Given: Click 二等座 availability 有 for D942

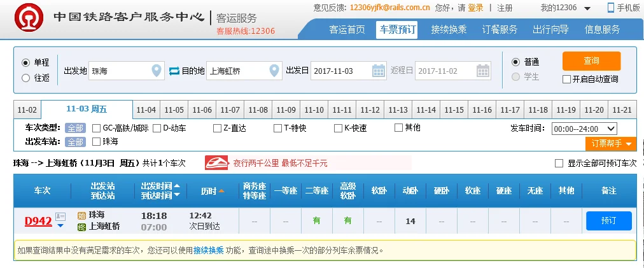Looking at the screenshot, I should (317, 221).
